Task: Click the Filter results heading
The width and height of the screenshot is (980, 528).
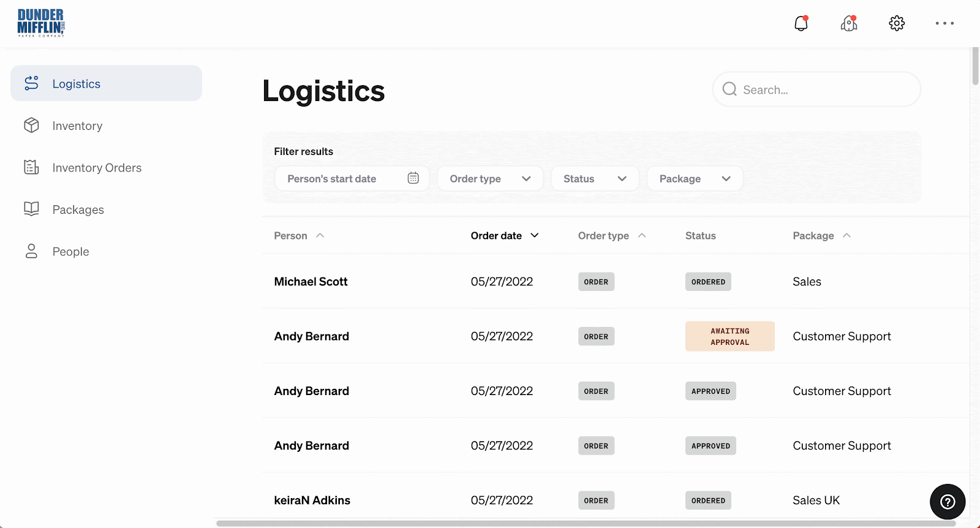Action: click(x=303, y=151)
